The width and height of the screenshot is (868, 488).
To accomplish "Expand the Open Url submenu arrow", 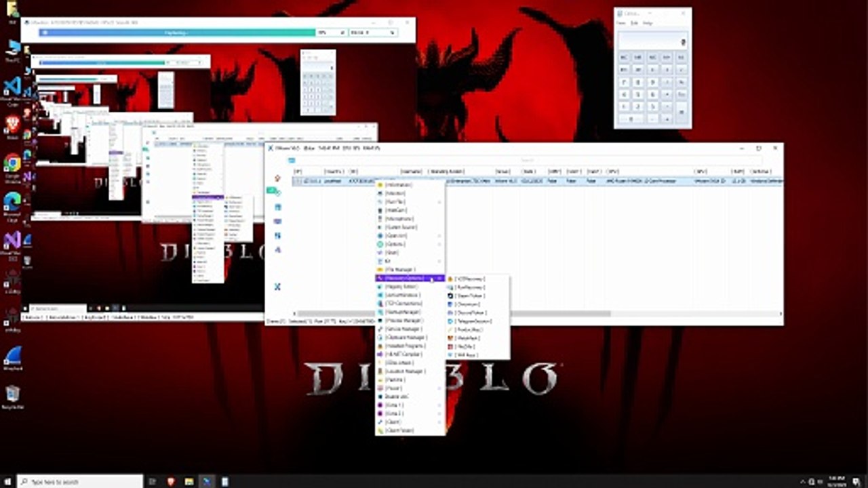I will click(439, 236).
